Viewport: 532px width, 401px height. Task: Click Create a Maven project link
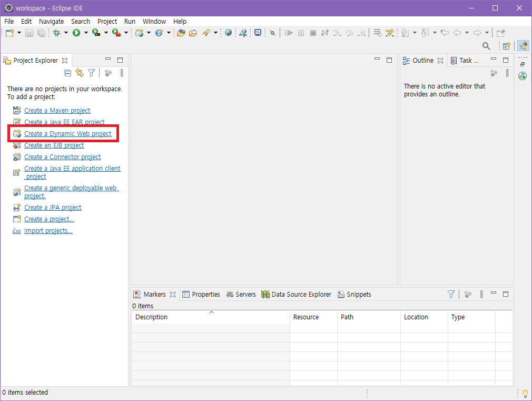(57, 110)
